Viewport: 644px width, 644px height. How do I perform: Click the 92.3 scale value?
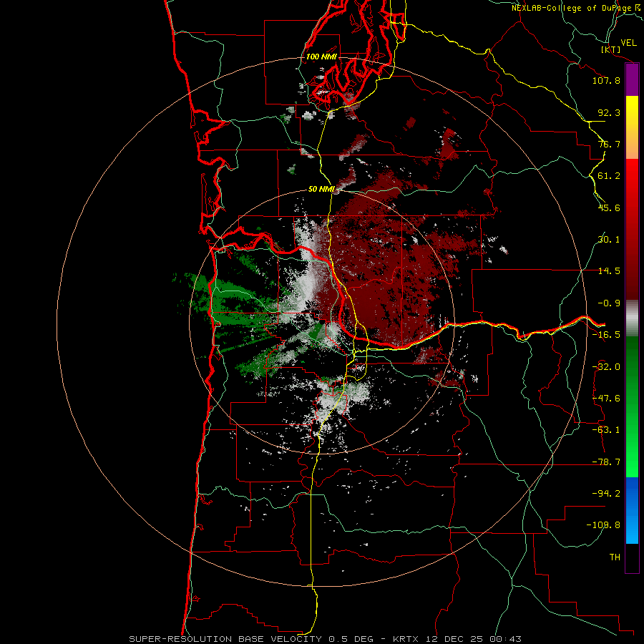coord(609,112)
